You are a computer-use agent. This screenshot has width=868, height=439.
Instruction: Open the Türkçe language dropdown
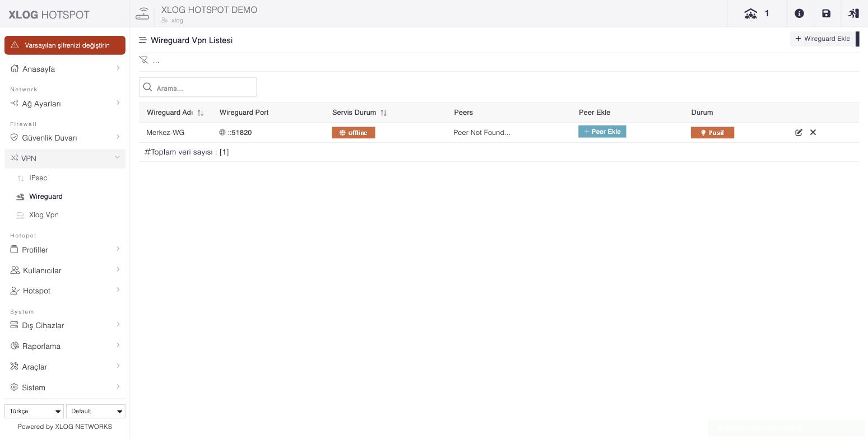pos(34,411)
